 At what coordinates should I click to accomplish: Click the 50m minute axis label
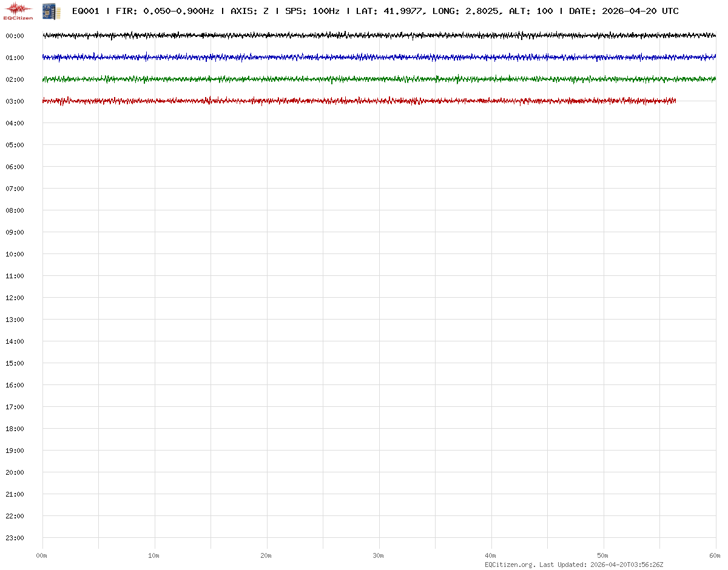(603, 555)
